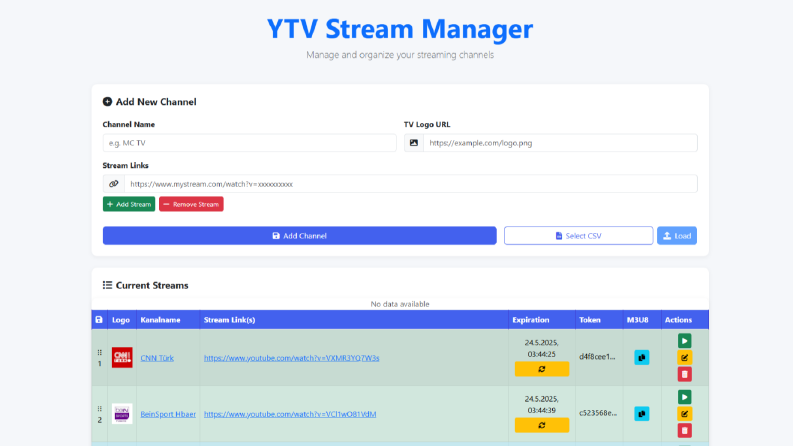Copy the CNN Türk M3U8 link
Image resolution: width=793 pixels, height=446 pixels.
pyautogui.click(x=642, y=358)
